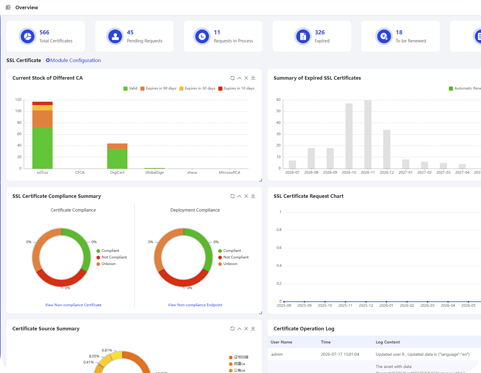
Task: Toggle the Automatic Renewal legend item
Action: (x=465, y=88)
